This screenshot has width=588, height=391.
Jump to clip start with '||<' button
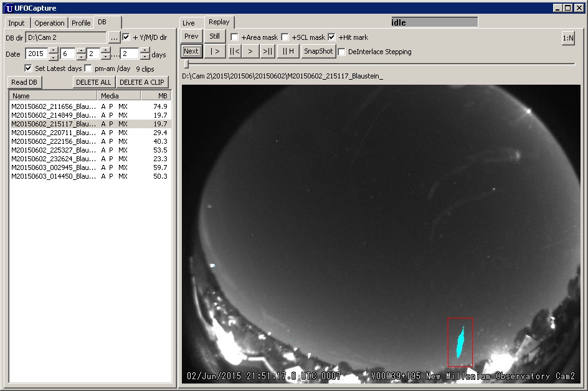tap(234, 52)
